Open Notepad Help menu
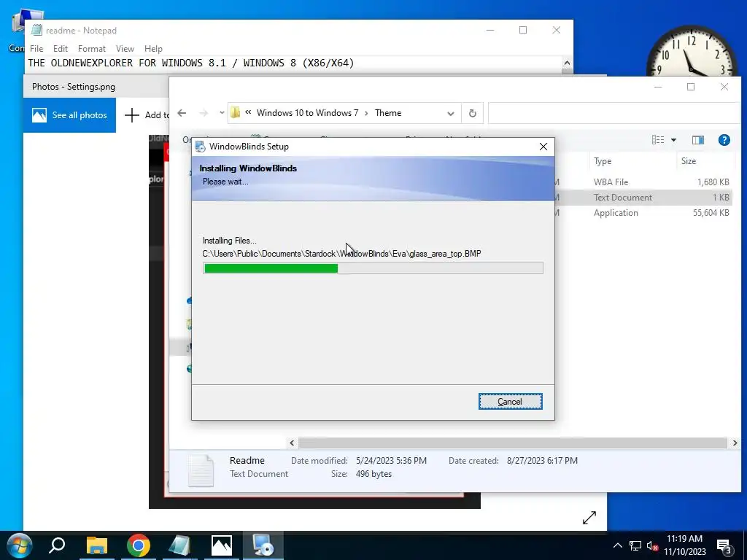The width and height of the screenshot is (747, 560). (153, 49)
